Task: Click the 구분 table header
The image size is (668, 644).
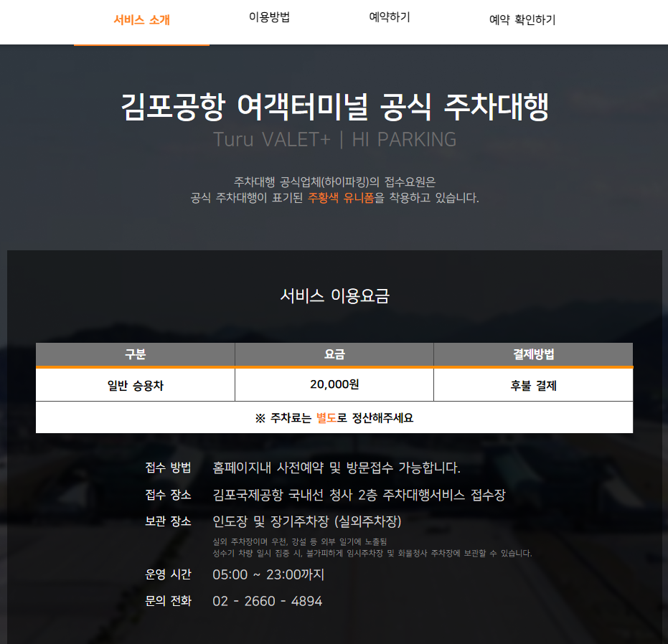Action: (136, 354)
